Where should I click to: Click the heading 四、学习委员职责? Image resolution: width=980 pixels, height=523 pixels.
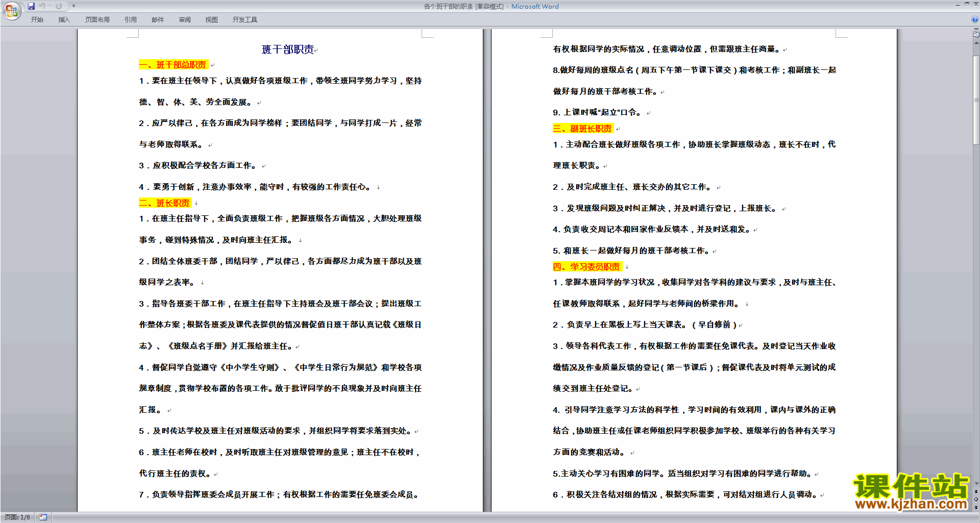click(587, 267)
